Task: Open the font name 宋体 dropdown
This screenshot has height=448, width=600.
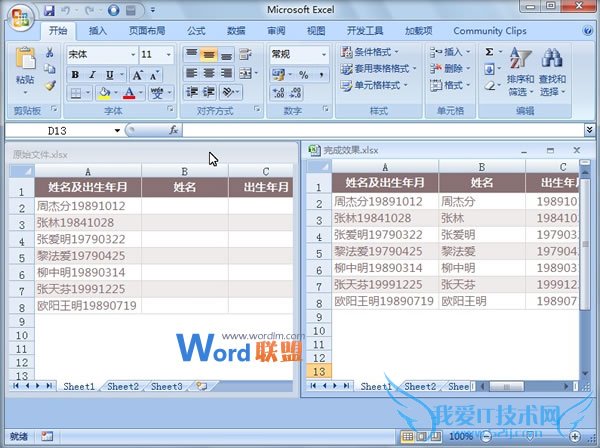Action: point(133,55)
